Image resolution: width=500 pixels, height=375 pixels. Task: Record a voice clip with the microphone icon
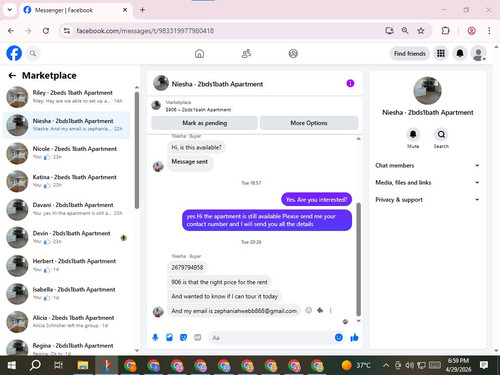[155, 338]
